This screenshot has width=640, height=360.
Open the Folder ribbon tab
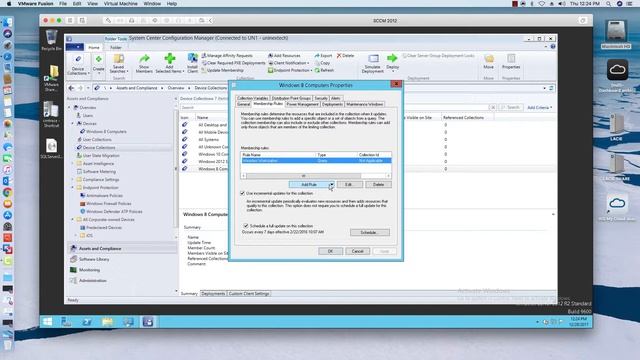pos(116,47)
